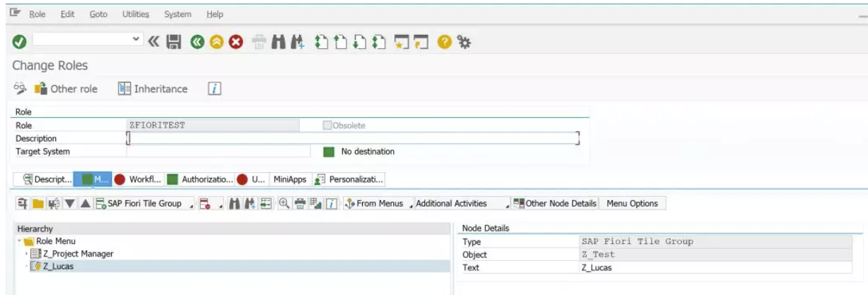This screenshot has height=295, width=868.
Task: Click the Information icon beside Inheritance
Action: click(215, 89)
